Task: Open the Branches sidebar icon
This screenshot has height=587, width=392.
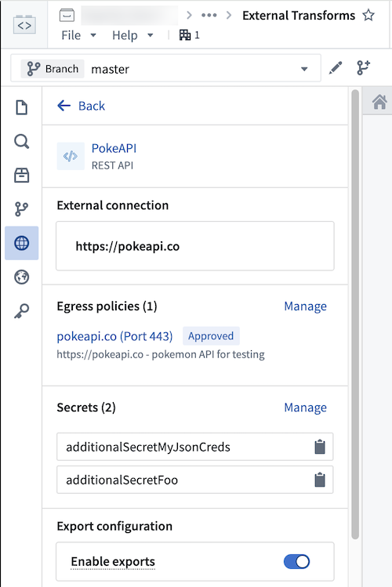Action: pyautogui.click(x=21, y=209)
